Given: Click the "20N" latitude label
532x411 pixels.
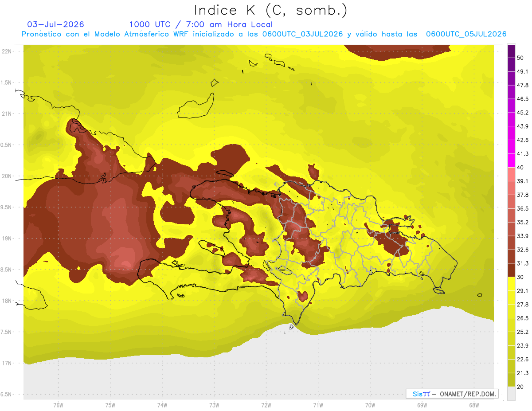Looking at the screenshot, I should 7,176.
